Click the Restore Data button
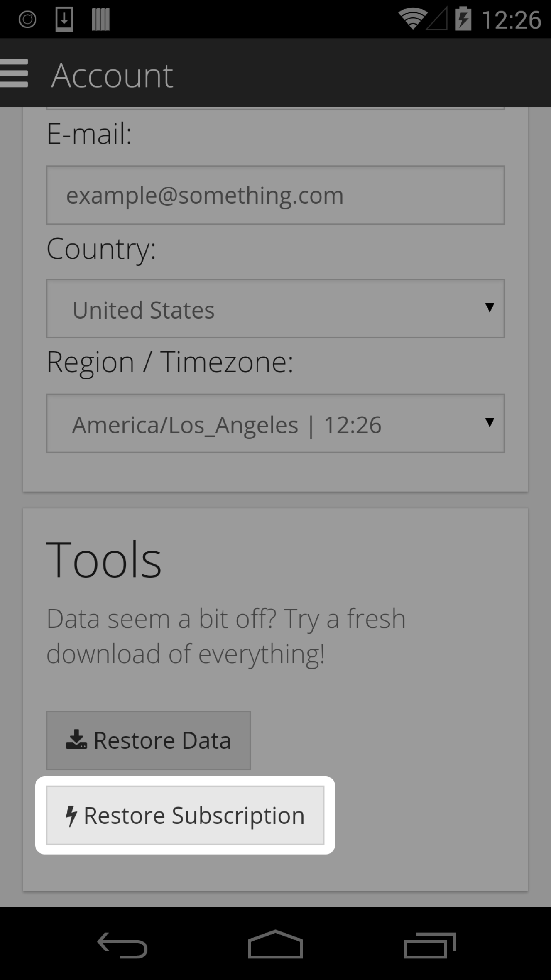Viewport: 551px width, 980px height. tap(149, 740)
